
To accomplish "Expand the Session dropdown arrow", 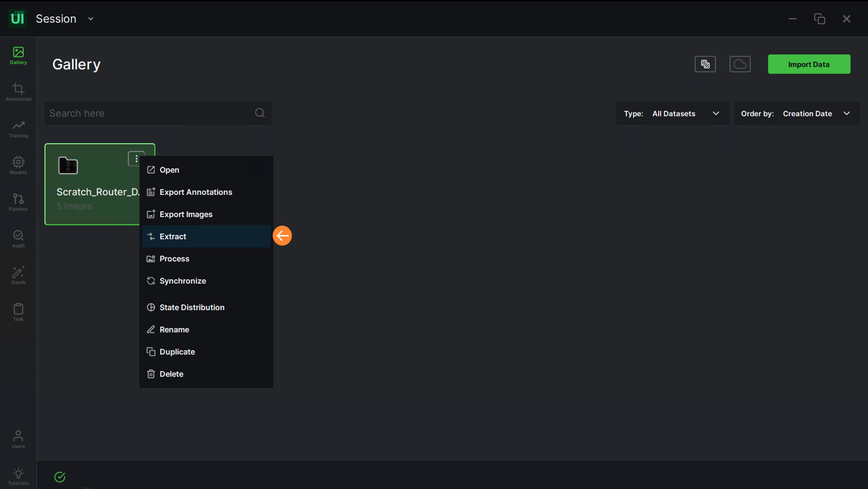I will pyautogui.click(x=91, y=19).
